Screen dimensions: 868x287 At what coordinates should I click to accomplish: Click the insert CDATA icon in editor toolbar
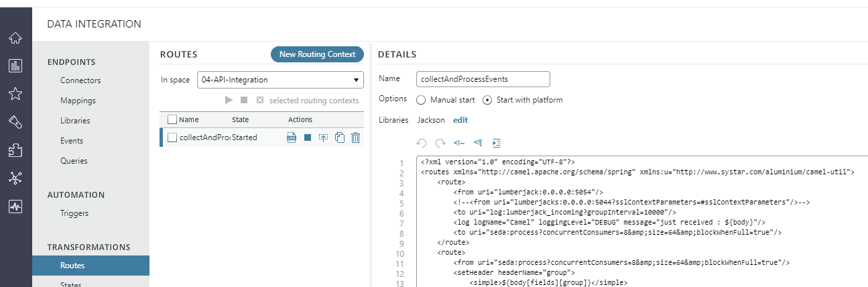coord(478,143)
